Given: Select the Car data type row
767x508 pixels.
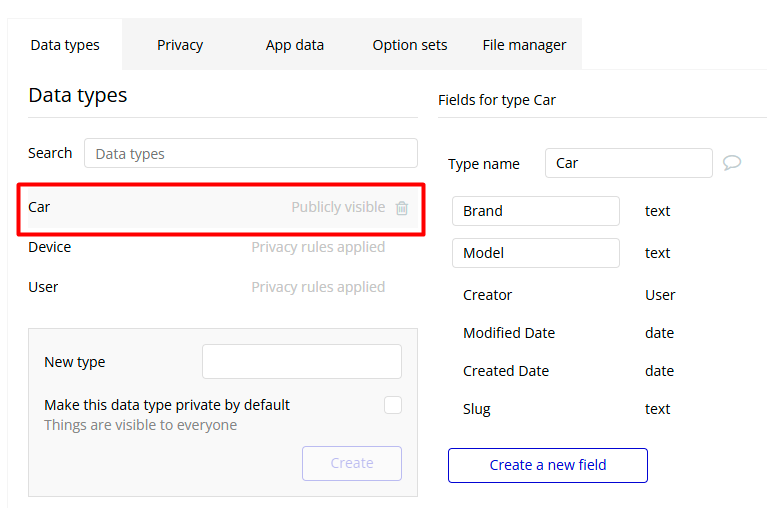Looking at the screenshot, I should click(150, 207).
